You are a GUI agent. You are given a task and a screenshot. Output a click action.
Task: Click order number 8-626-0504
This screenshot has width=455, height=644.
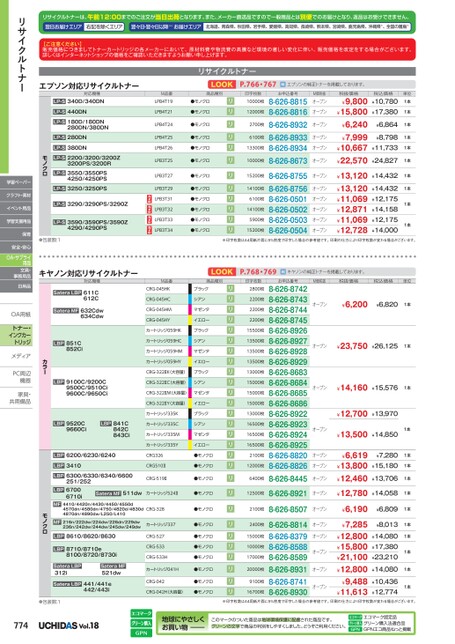[288, 230]
